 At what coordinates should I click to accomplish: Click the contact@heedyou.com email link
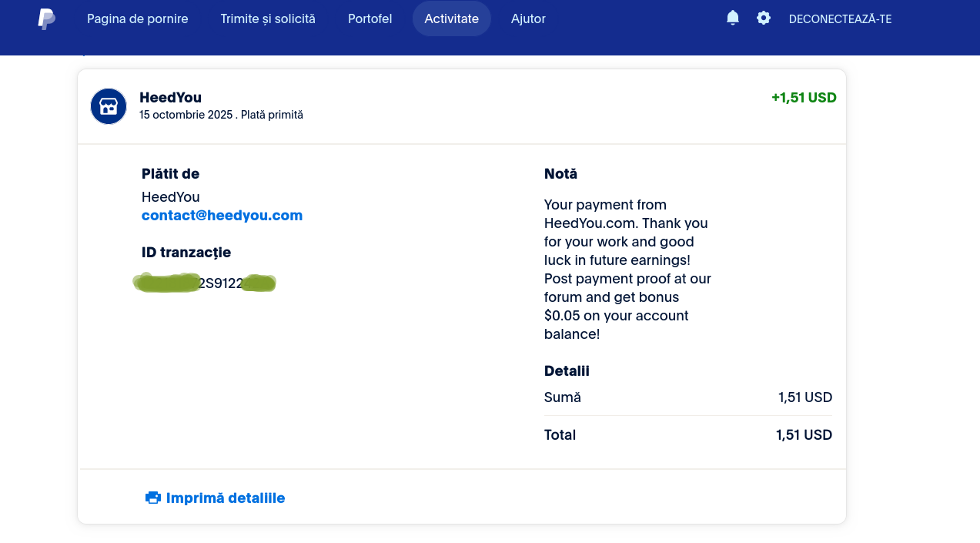click(x=222, y=216)
